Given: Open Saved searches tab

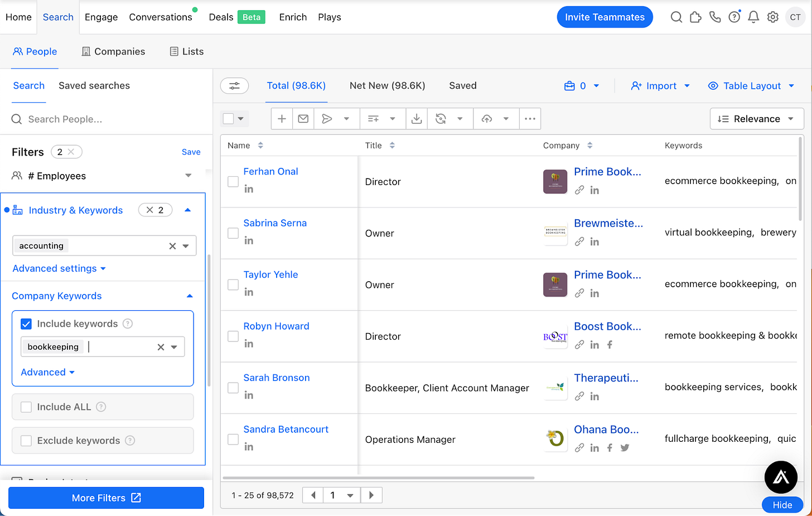Looking at the screenshot, I should tap(94, 86).
